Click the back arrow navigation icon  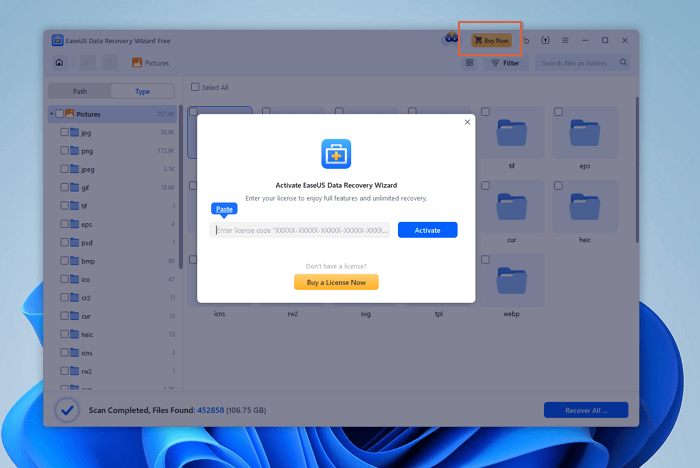click(x=88, y=63)
